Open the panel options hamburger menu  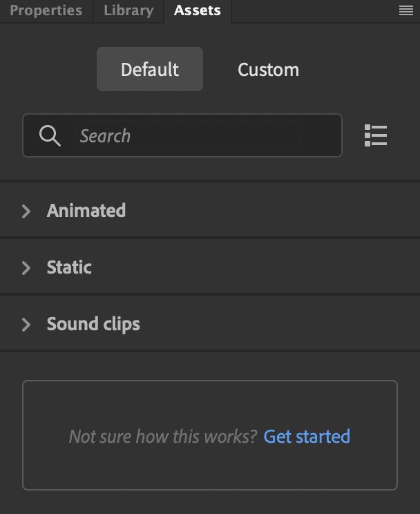point(406,10)
